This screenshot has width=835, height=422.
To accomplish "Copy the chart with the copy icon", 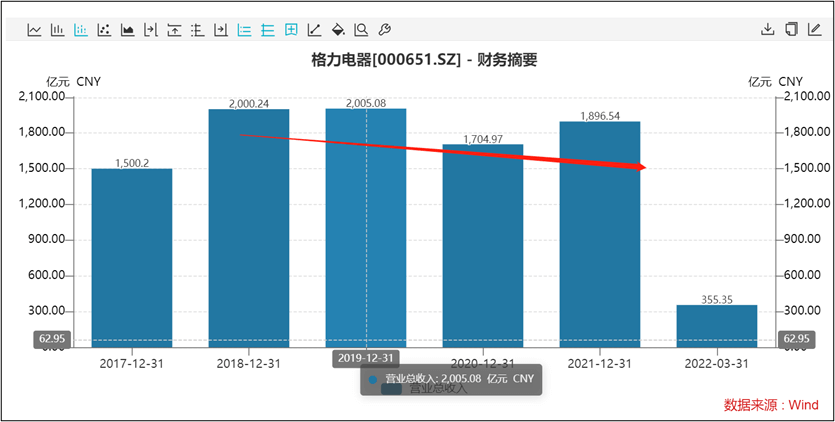I will (791, 29).
